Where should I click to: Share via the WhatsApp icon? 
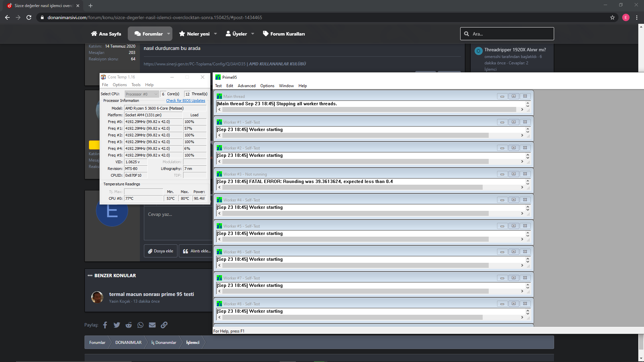(140, 325)
